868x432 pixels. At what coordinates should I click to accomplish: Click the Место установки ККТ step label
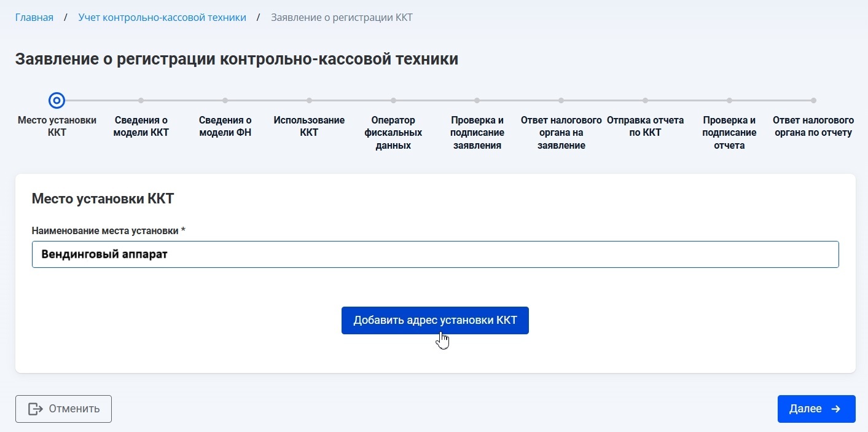pyautogui.click(x=57, y=126)
